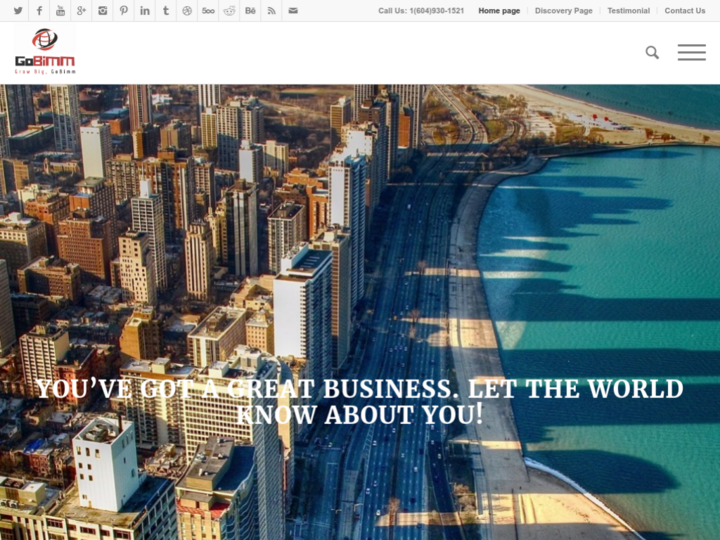Click the Facebook icon in top bar
Image resolution: width=720 pixels, height=540 pixels.
point(39,11)
